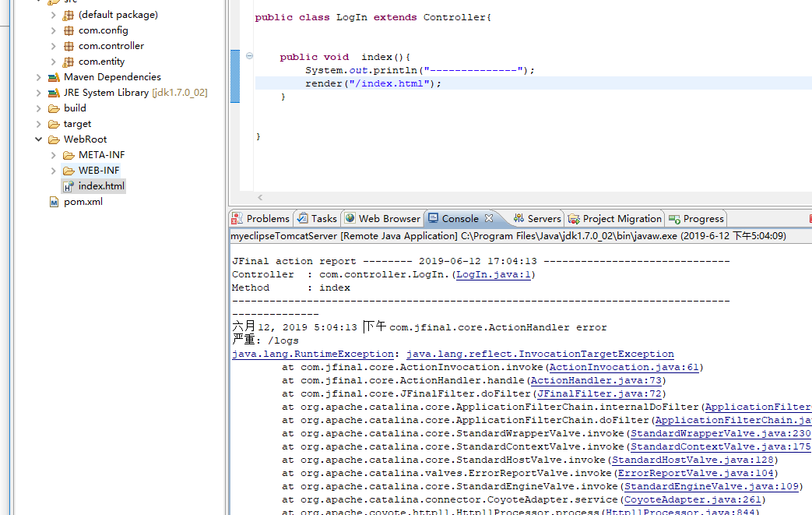This screenshot has width=812, height=515.
Task: Click the META-INF folder icon
Action: pos(69,155)
